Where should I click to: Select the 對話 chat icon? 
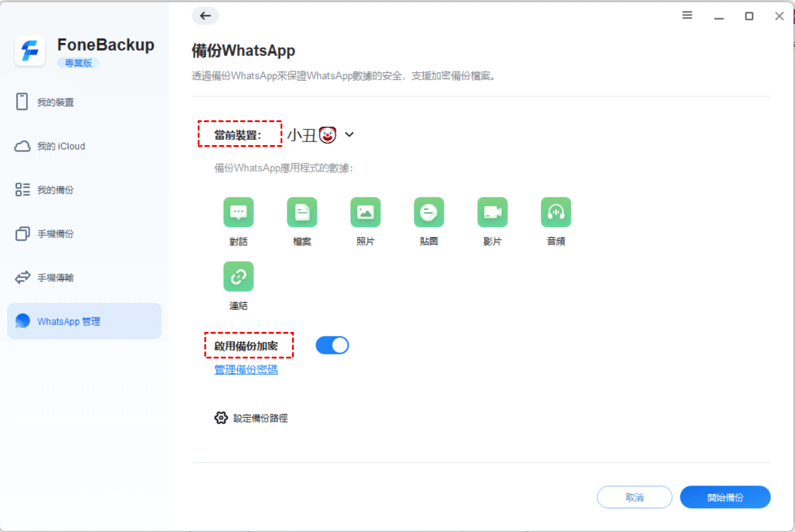239,212
